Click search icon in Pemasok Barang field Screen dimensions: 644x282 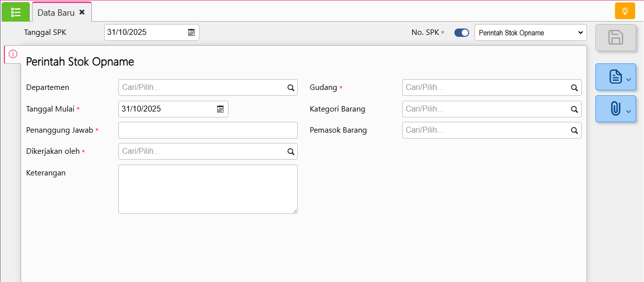(x=574, y=131)
